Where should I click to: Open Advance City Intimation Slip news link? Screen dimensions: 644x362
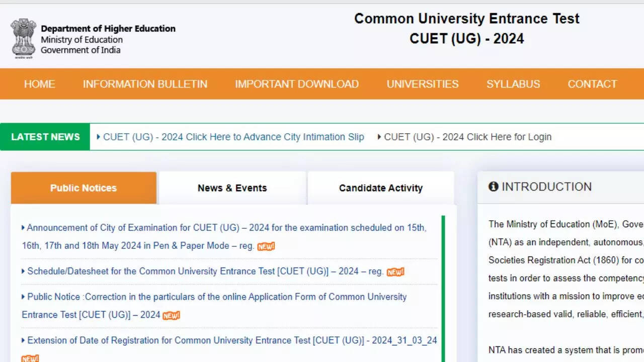[x=233, y=137]
